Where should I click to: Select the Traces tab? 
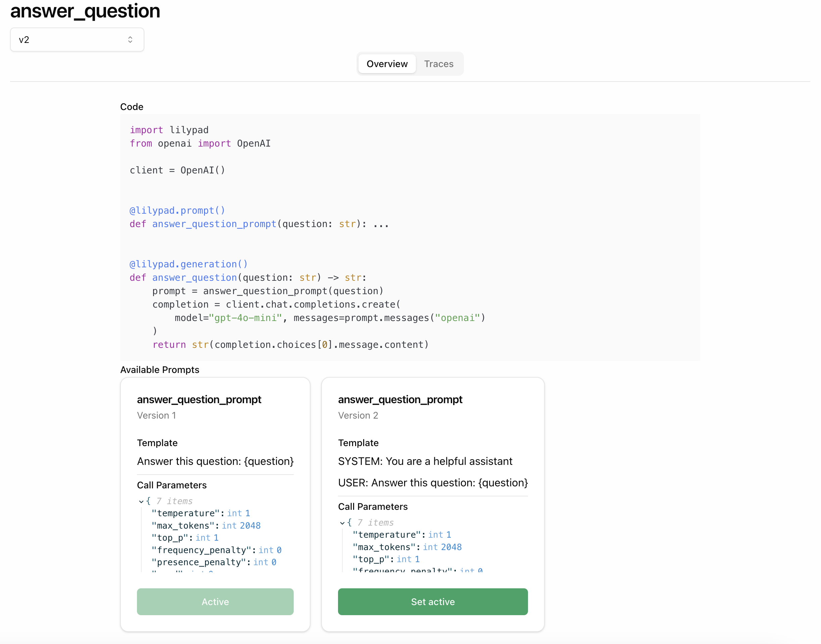coord(438,64)
